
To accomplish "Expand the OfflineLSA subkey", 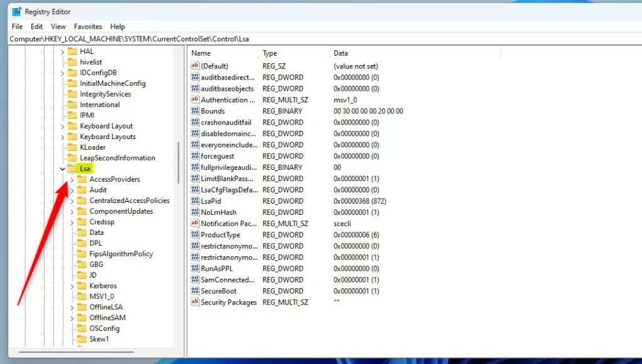I will 71,307.
